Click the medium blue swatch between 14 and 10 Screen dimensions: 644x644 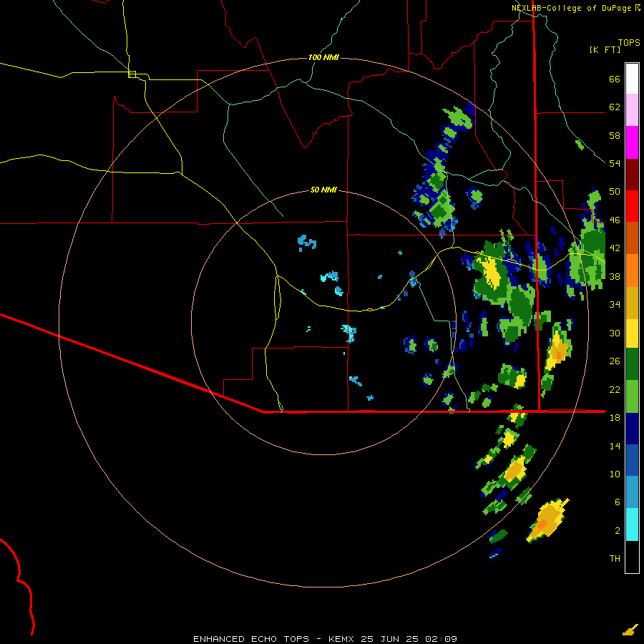click(632, 460)
